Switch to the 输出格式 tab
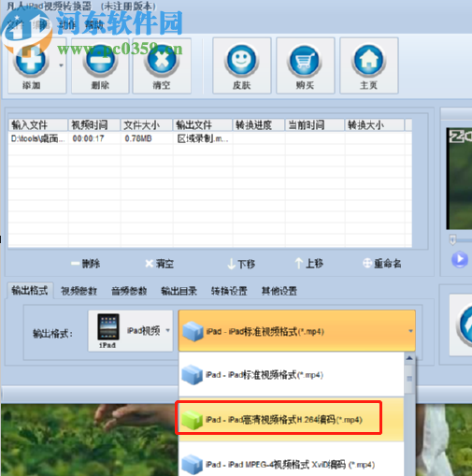The image size is (472, 476). (x=30, y=291)
